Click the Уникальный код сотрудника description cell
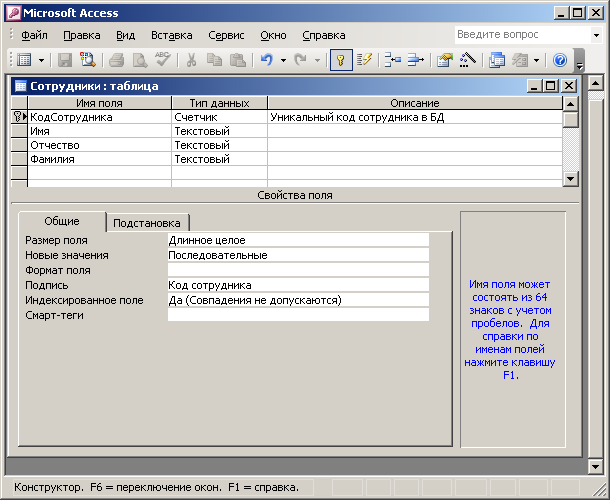This screenshot has width=610, height=500. 415,117
